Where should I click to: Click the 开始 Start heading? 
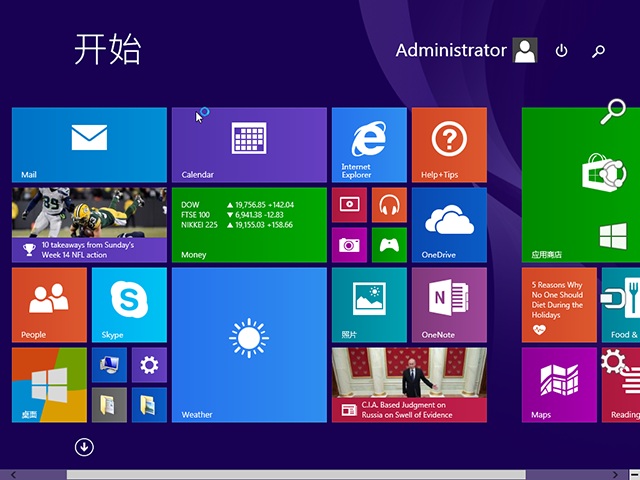[x=108, y=49]
